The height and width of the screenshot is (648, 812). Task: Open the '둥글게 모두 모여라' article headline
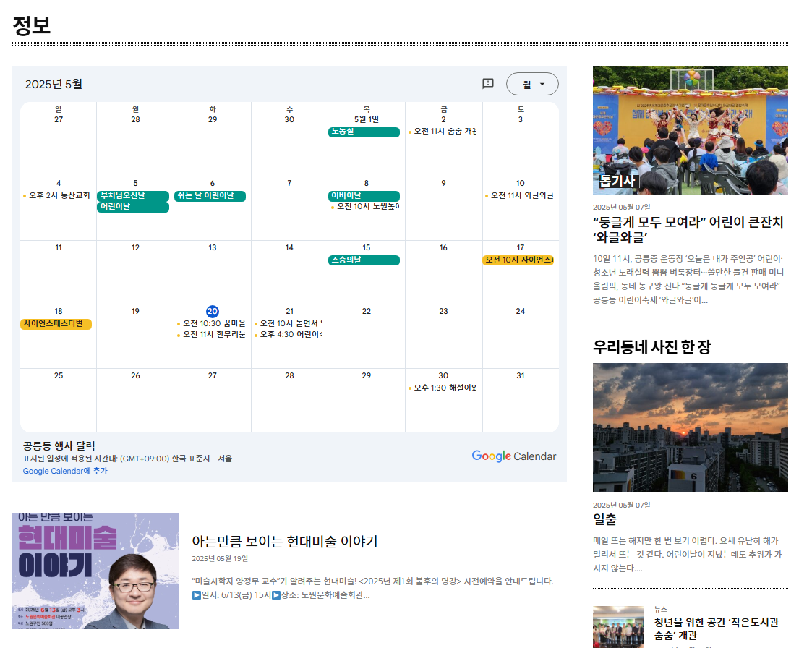click(688, 229)
